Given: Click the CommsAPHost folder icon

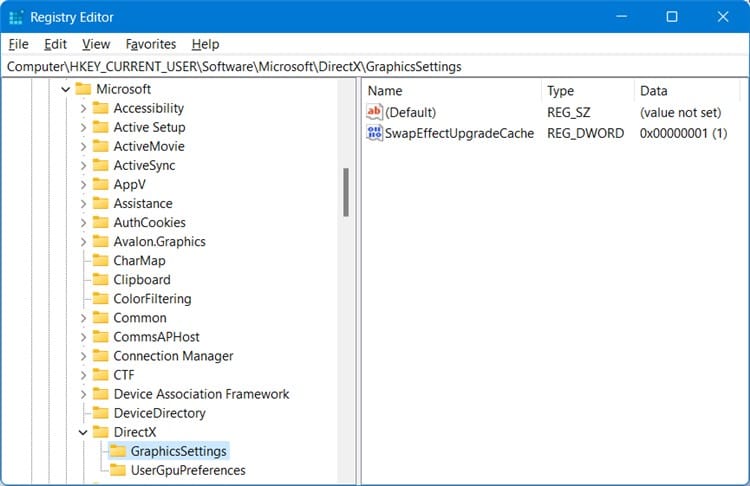Looking at the screenshot, I should 100,337.
